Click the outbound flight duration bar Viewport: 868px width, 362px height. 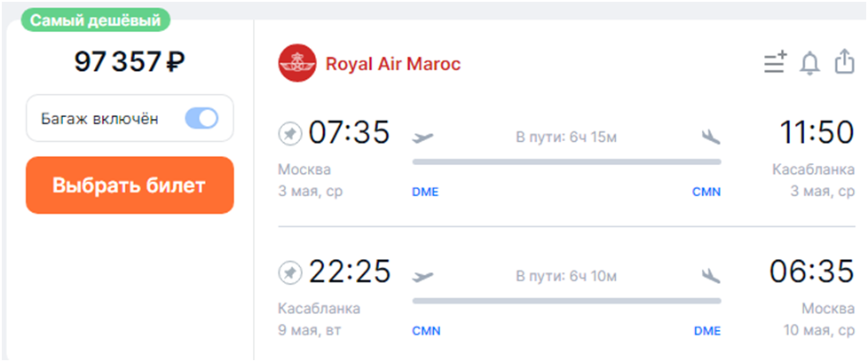(566, 161)
